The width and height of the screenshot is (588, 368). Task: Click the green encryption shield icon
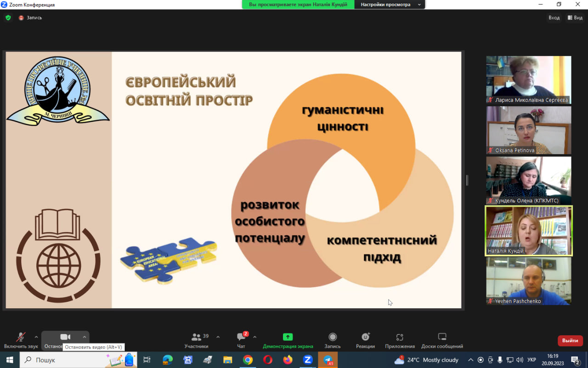point(8,17)
